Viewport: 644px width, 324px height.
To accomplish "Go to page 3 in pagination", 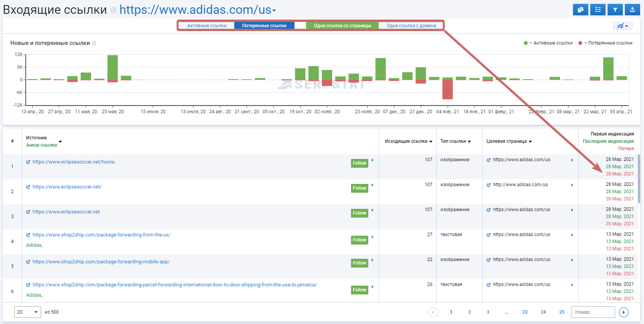I will point(488,312).
